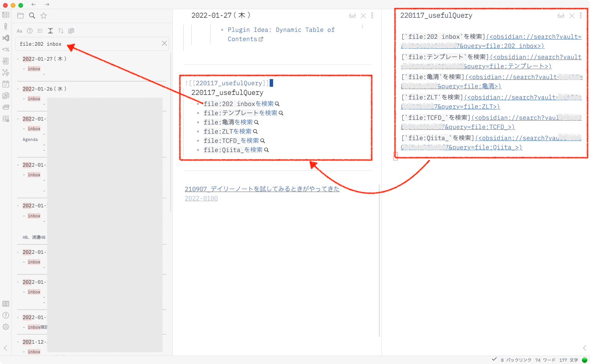Click the 2022-01-27(木) pane title
590x364 pixels.
pyautogui.click(x=221, y=15)
